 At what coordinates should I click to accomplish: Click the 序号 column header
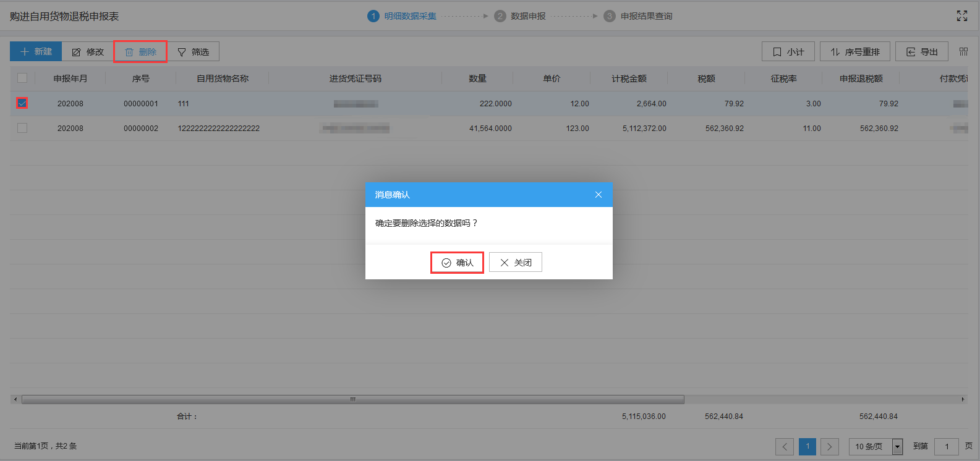(x=141, y=78)
